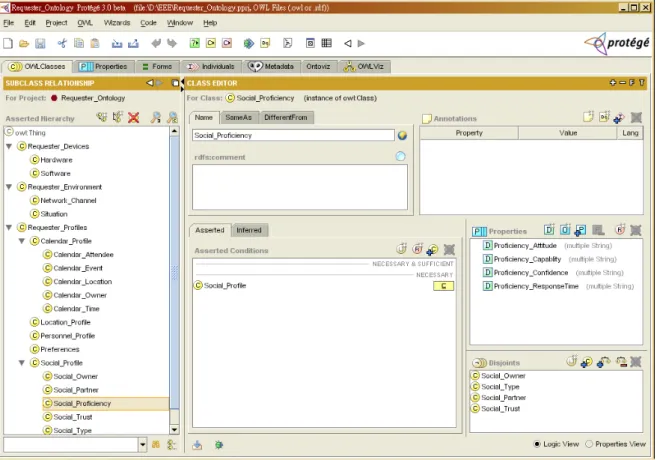This screenshot has width=657, height=460.
Task: Click the forward navigation triangle in toolbar
Action: click(x=361, y=43)
